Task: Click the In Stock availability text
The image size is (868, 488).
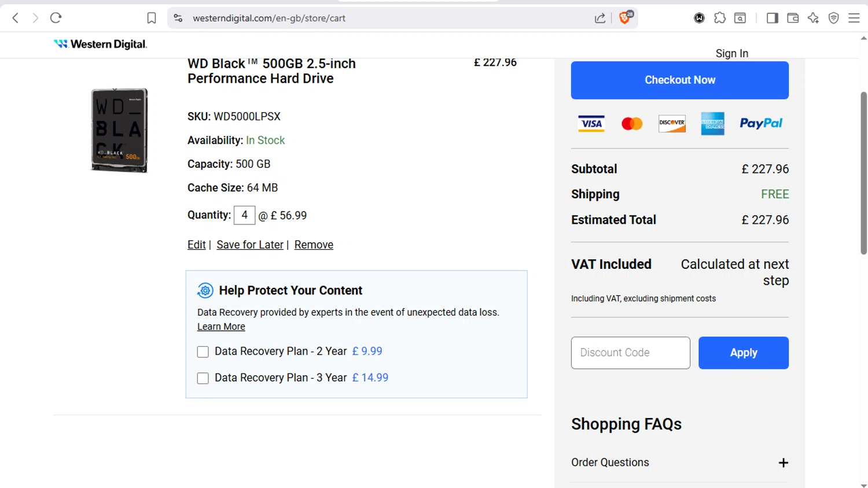Action: pos(266,140)
